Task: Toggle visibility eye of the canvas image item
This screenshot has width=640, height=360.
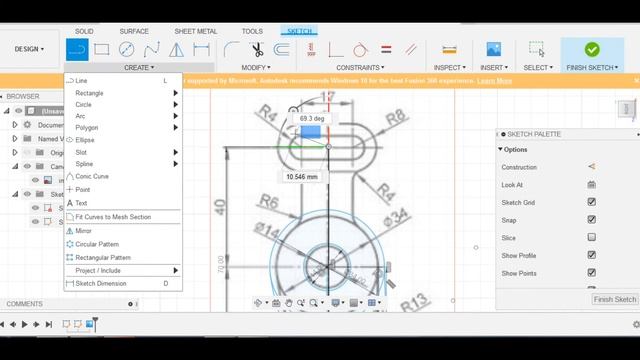Action: pos(36,180)
